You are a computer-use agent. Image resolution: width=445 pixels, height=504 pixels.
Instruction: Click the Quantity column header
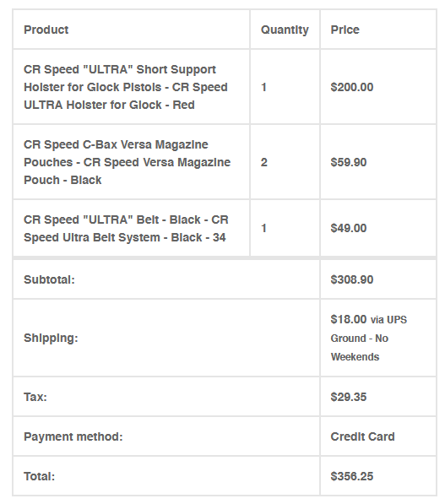point(285,30)
